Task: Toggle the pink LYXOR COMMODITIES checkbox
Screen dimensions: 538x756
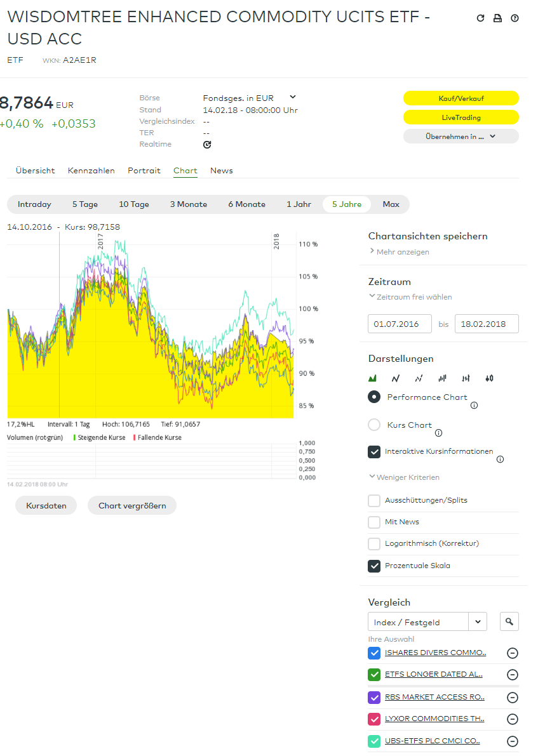Action: pos(374,719)
